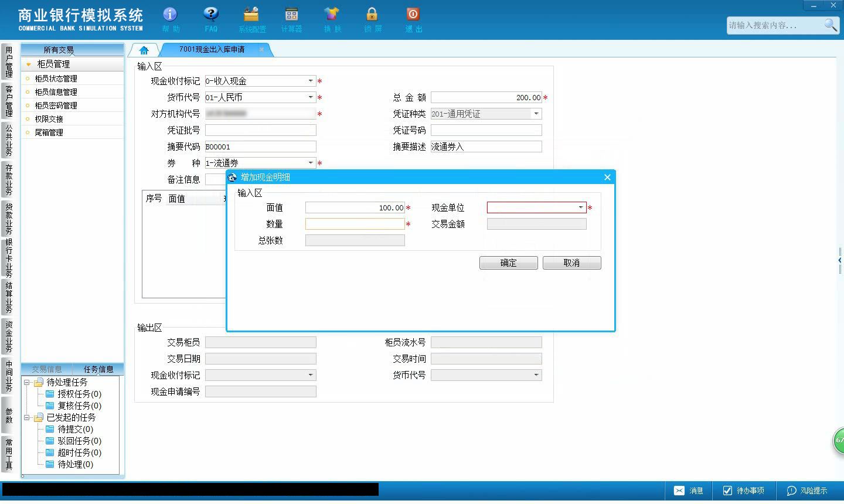Open 尾箱管理 menu item

click(x=49, y=132)
